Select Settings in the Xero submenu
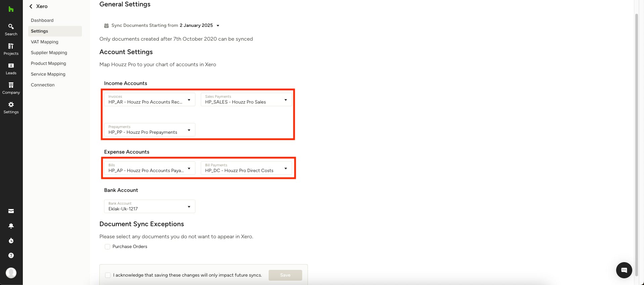 click(x=55, y=31)
